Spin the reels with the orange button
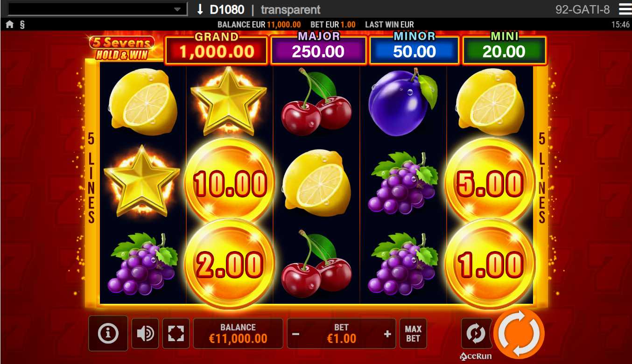The image size is (632, 364). 519,334
